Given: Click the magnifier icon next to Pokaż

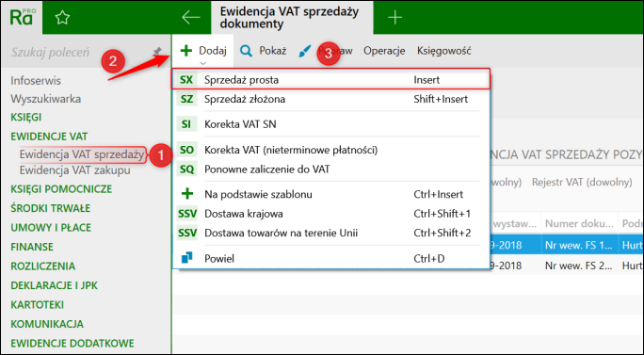Looking at the screenshot, I should pyautogui.click(x=246, y=51).
